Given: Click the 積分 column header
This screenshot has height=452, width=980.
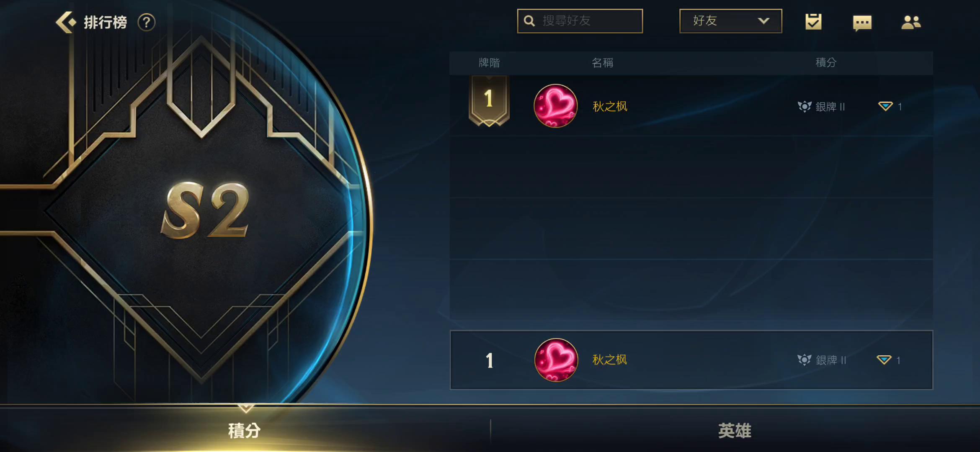Looking at the screenshot, I should click(x=826, y=63).
